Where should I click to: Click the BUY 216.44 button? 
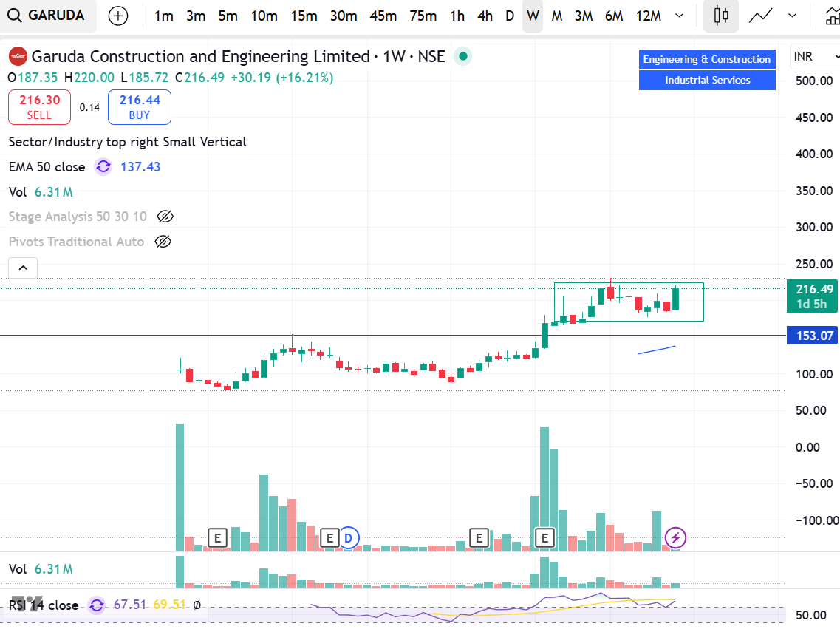(139, 106)
